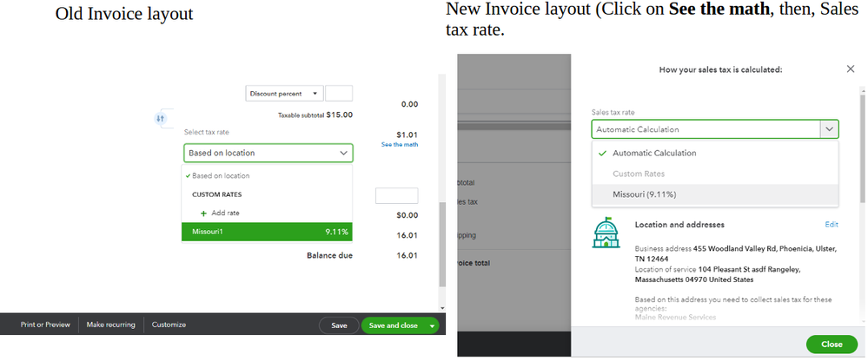Click the Save and close button
This screenshot has width=868, height=361.
[394, 325]
